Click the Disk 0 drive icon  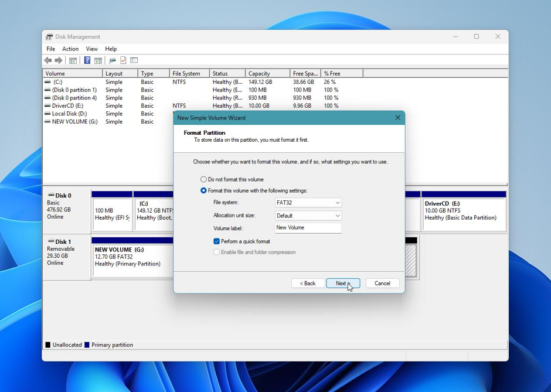51,195
